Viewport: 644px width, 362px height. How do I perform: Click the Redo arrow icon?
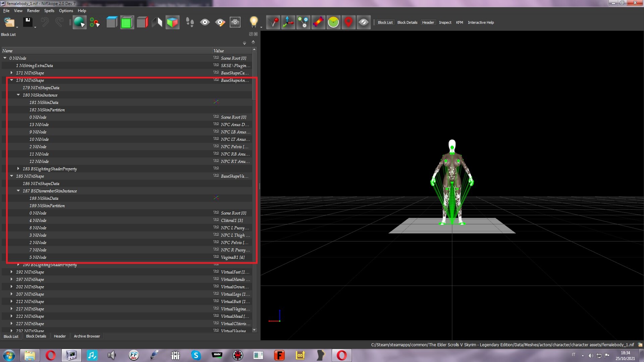point(59,22)
